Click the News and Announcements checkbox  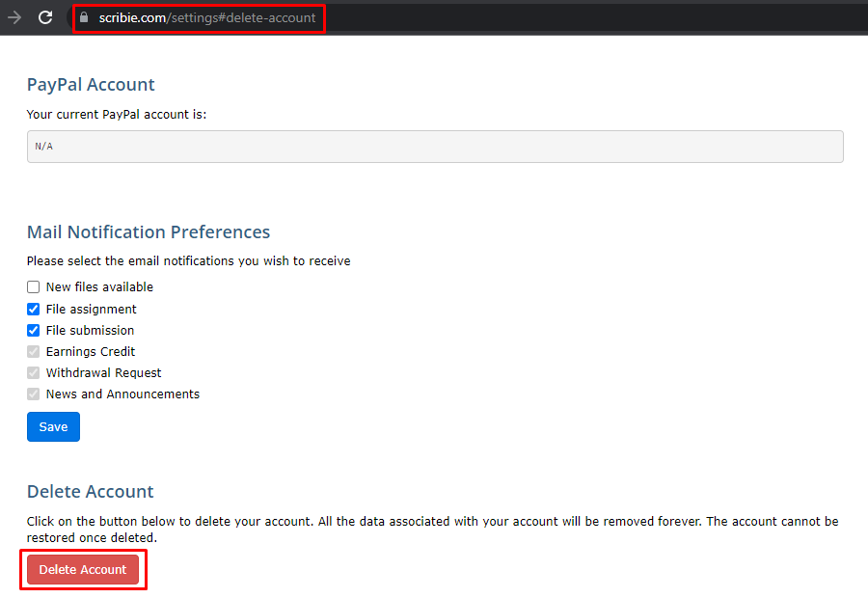[33, 394]
